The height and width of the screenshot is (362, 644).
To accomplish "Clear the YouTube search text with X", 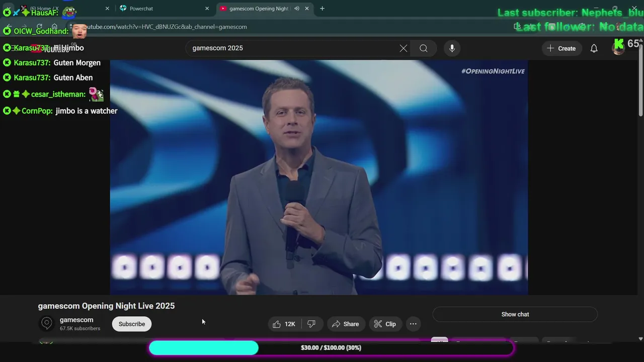I will (x=404, y=48).
